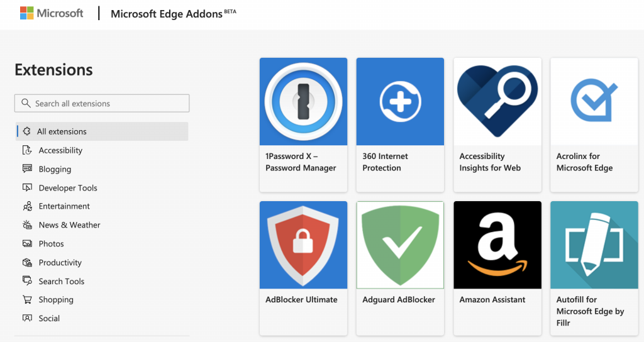Click the Microsoft logo in the header

52,13
